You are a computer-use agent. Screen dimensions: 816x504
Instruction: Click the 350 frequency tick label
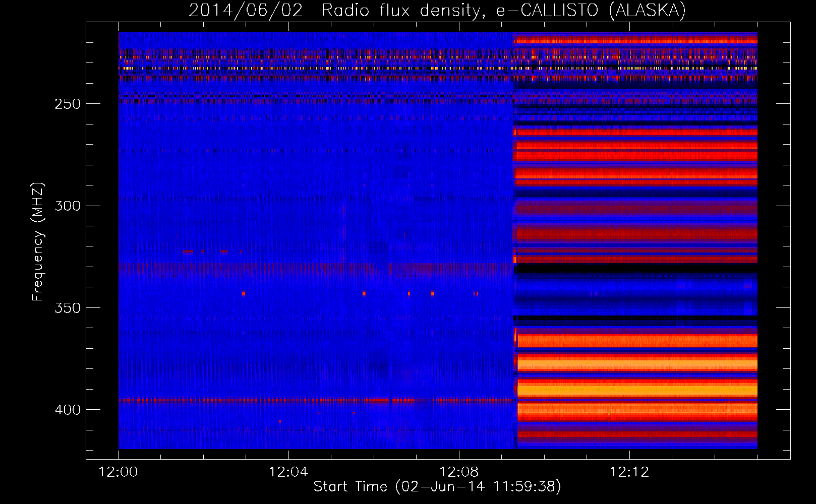(x=67, y=308)
